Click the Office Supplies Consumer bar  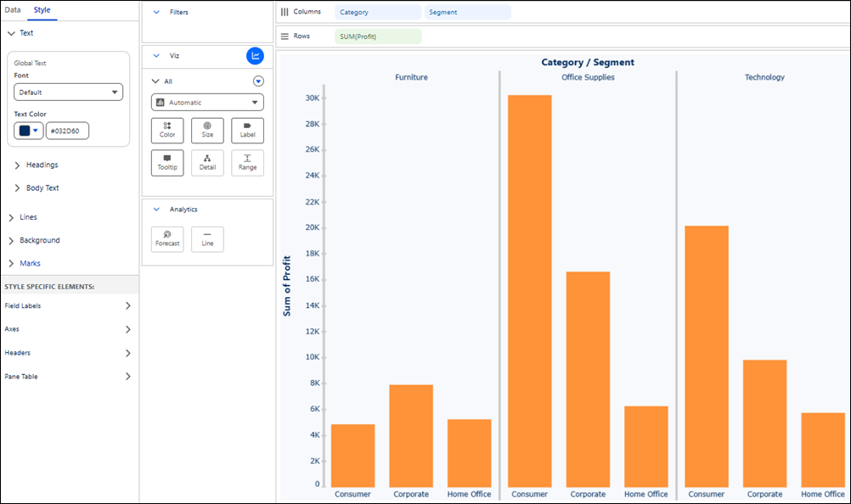[530, 291]
